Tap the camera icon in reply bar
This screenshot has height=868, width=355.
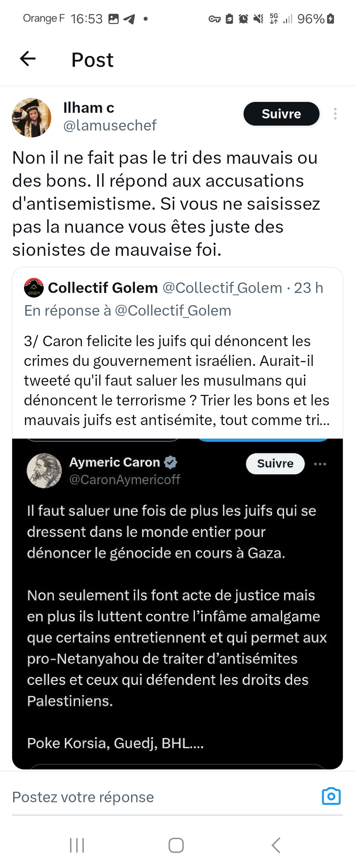click(331, 796)
